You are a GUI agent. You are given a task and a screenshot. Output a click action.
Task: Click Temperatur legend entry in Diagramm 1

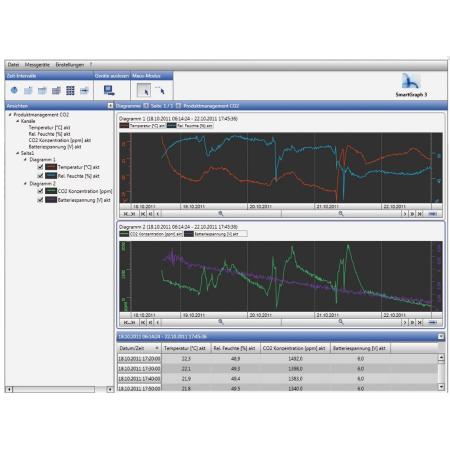coord(143,126)
